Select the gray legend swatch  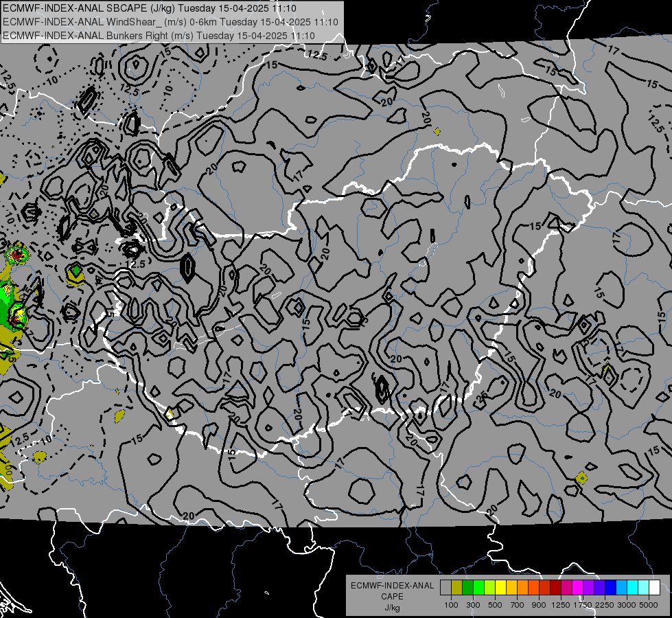click(x=445, y=588)
